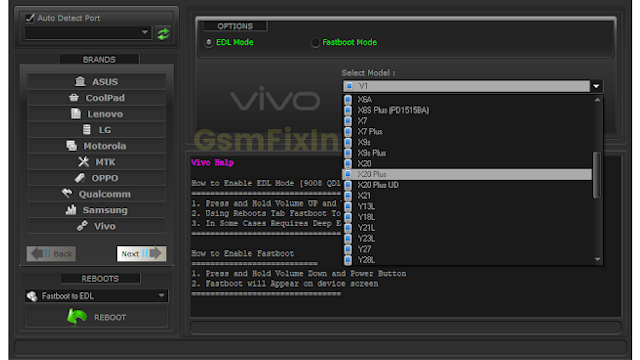Image resolution: width=640 pixels, height=360 pixels.
Task: Click the phone icon beside X7 Plus
Action: coord(348,131)
